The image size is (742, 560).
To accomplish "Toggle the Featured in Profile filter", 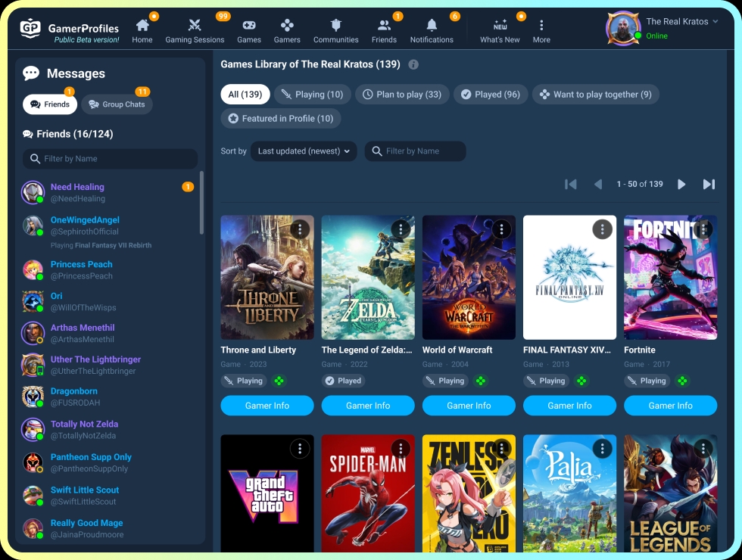I will coord(281,118).
